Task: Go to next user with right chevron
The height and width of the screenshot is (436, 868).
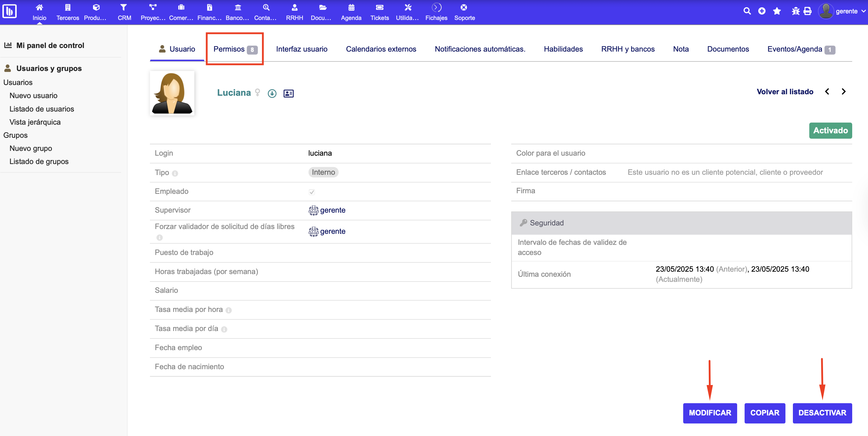Action: [x=843, y=92]
